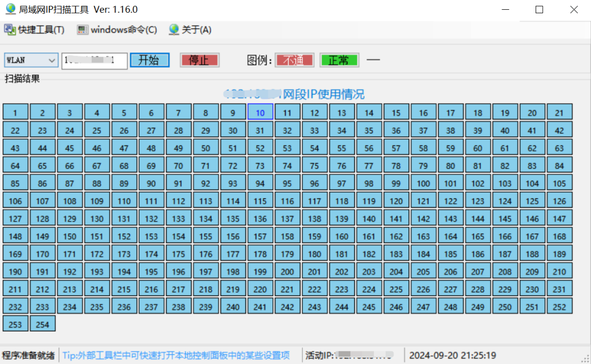
Task: Select IP cell 253
Action: (x=16, y=324)
